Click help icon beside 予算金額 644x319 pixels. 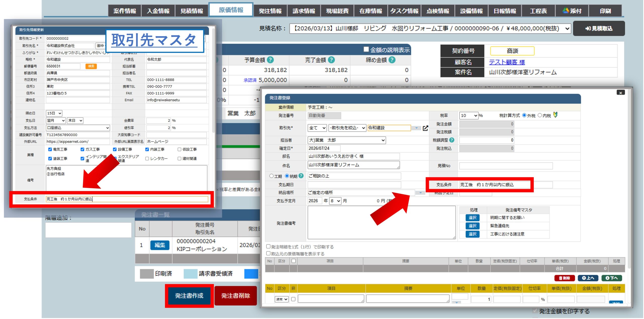click(x=270, y=60)
